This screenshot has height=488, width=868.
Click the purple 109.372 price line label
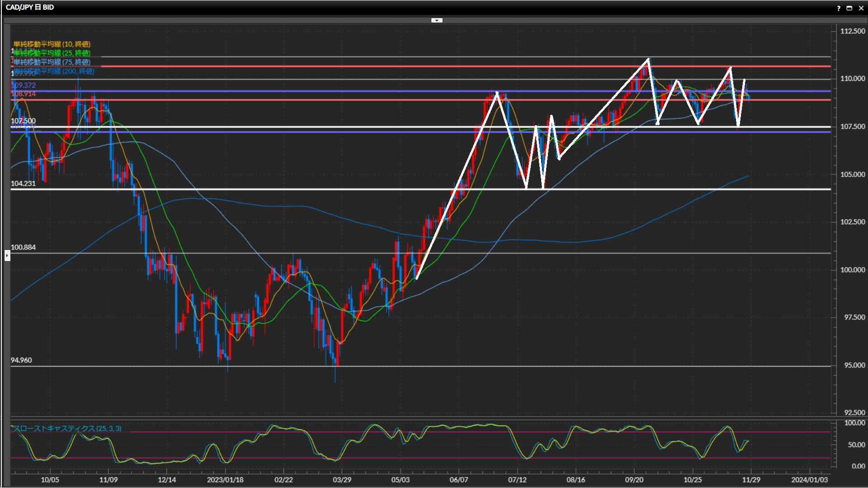tap(24, 85)
